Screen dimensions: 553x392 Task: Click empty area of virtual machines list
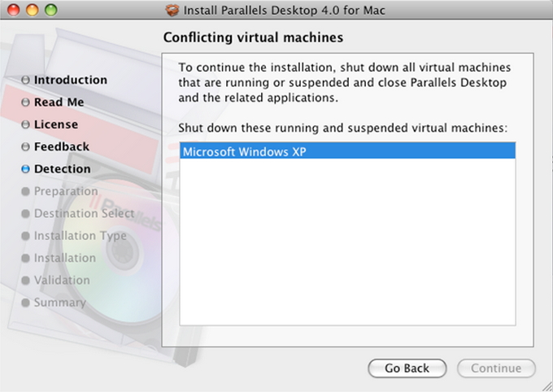tap(347, 260)
